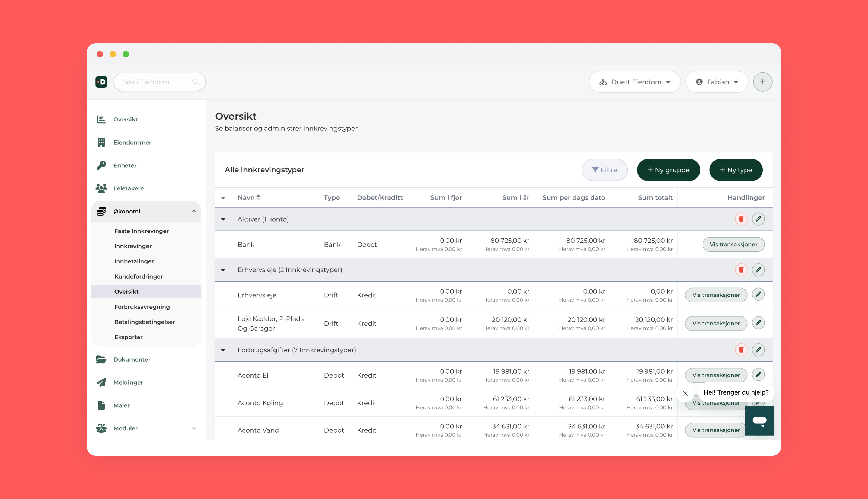Collapse the Aktiver group row
868x499 pixels.
tap(223, 219)
